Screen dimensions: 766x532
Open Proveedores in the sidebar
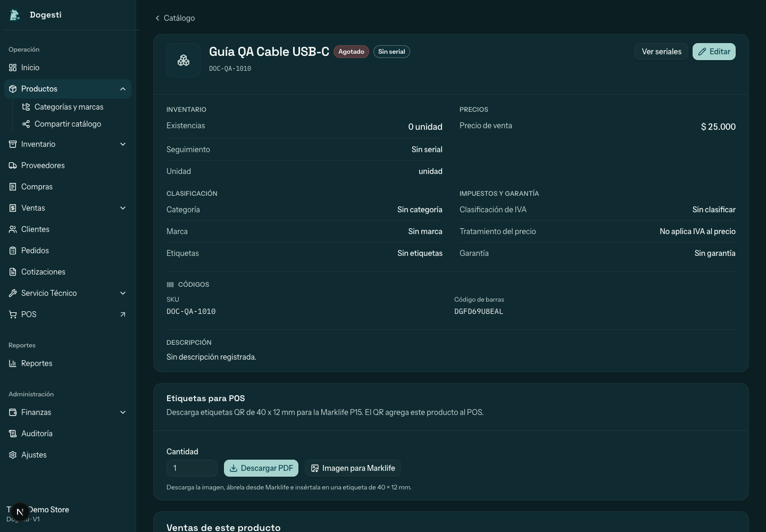click(x=68, y=165)
